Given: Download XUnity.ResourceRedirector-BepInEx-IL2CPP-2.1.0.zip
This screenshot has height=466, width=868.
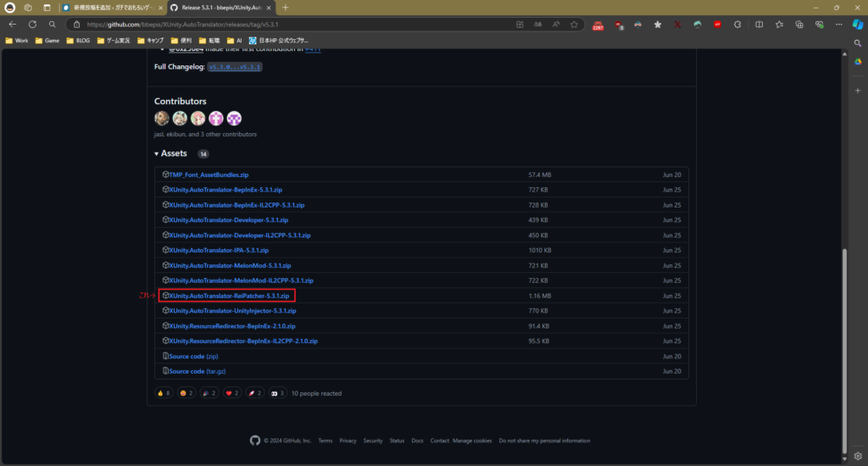Looking at the screenshot, I should 243,341.
